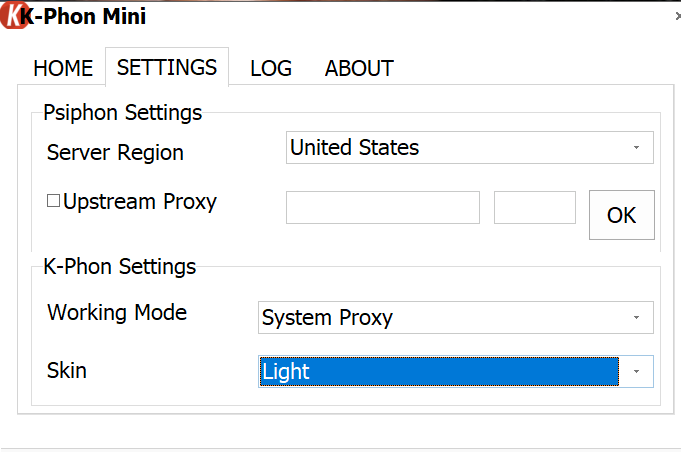Click the Working Mode label

click(x=117, y=312)
